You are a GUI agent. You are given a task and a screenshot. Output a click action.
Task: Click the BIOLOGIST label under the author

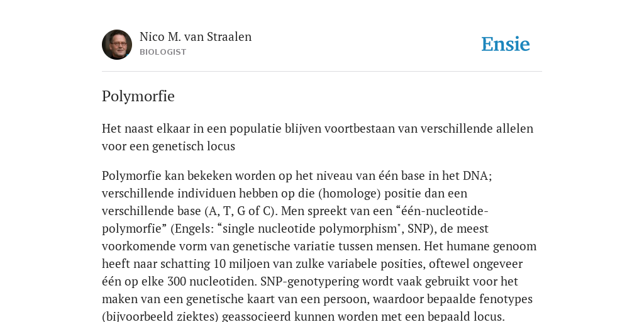click(x=163, y=52)
